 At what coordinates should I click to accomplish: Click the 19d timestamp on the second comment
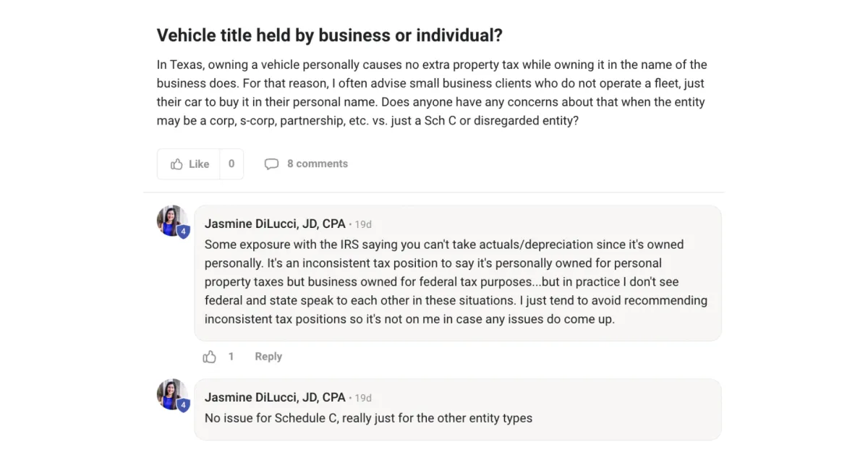pyautogui.click(x=363, y=399)
